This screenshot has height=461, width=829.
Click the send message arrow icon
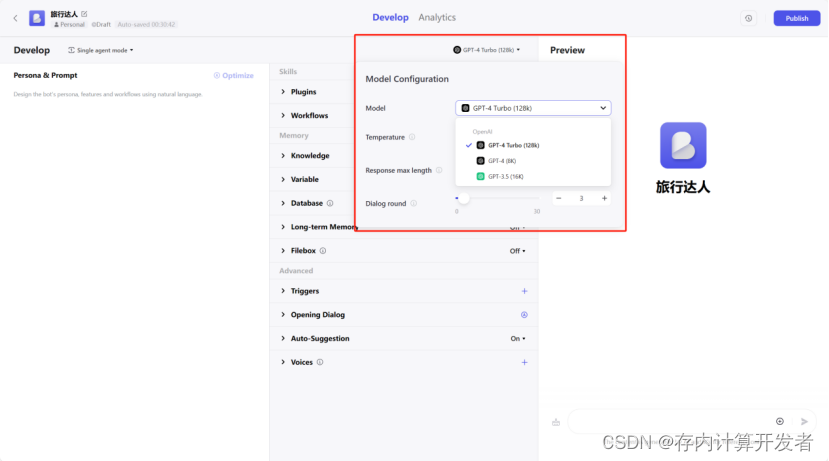[x=804, y=421]
